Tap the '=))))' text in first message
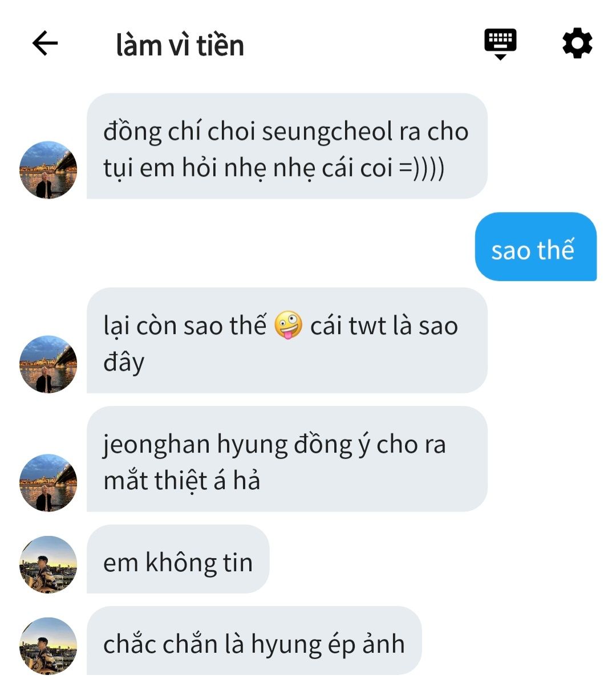 tap(422, 168)
